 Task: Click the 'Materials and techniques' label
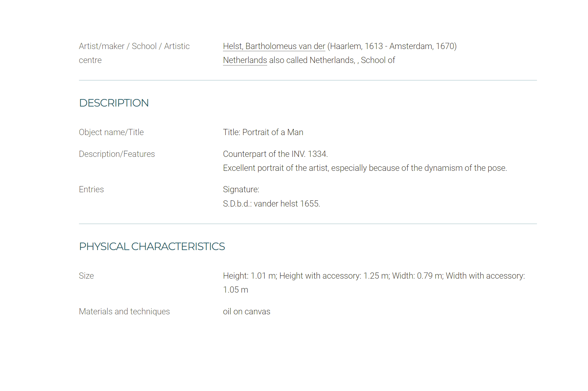coord(124,311)
